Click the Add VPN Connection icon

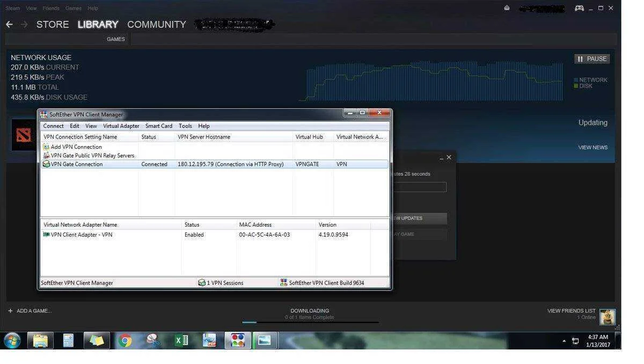pyautogui.click(x=46, y=147)
